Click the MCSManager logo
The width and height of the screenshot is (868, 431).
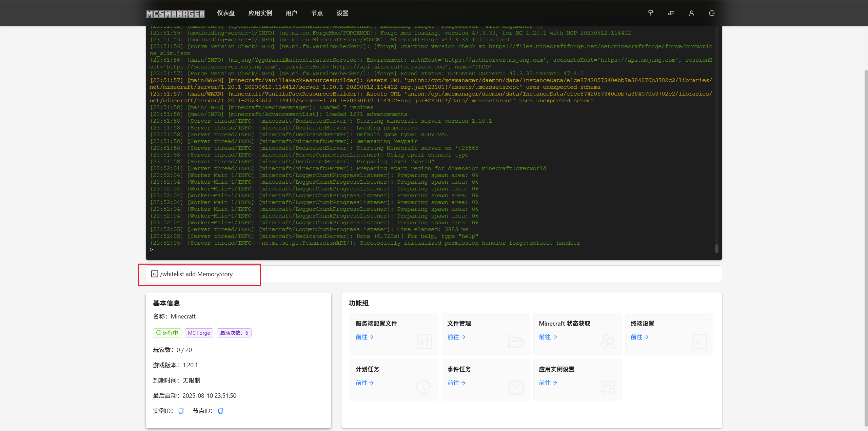tap(175, 13)
